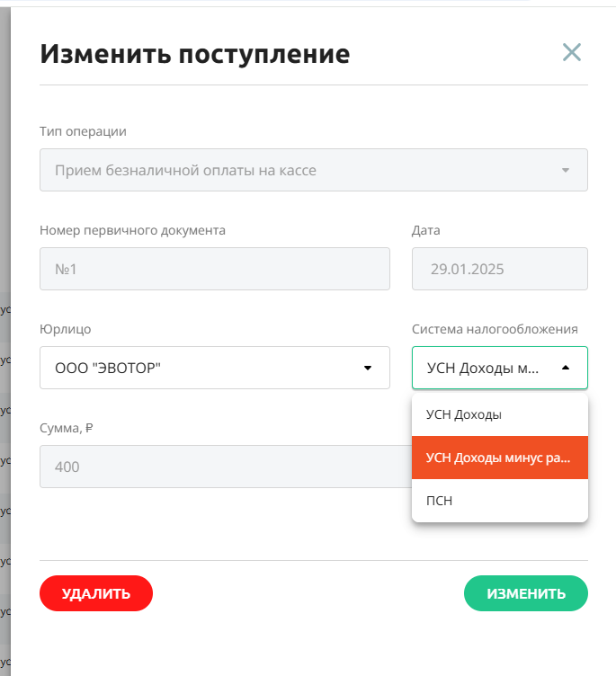Select УСН Доходы минус расходы option
616x676 pixels.
tap(499, 458)
